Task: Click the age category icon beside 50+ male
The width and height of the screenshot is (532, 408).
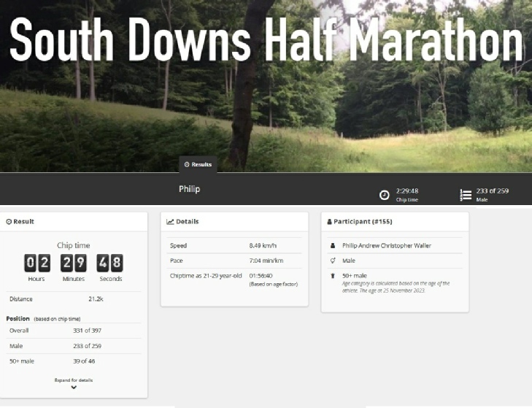Action: pos(333,275)
